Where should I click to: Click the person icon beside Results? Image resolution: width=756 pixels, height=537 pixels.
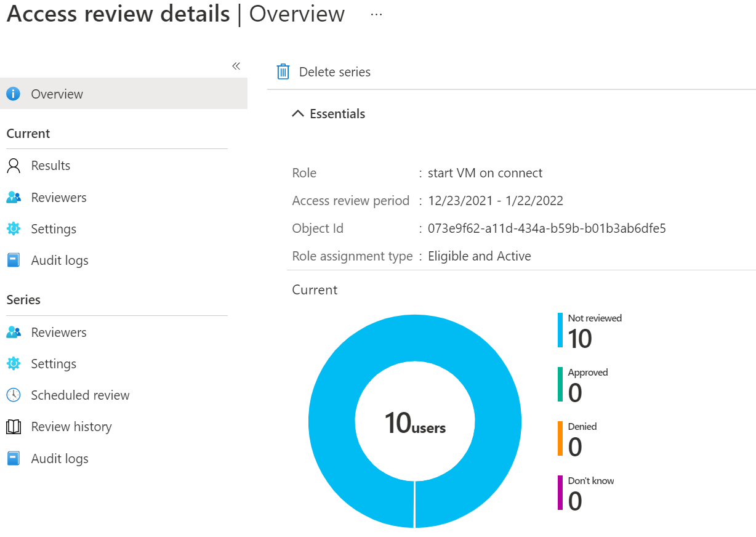[x=14, y=166]
